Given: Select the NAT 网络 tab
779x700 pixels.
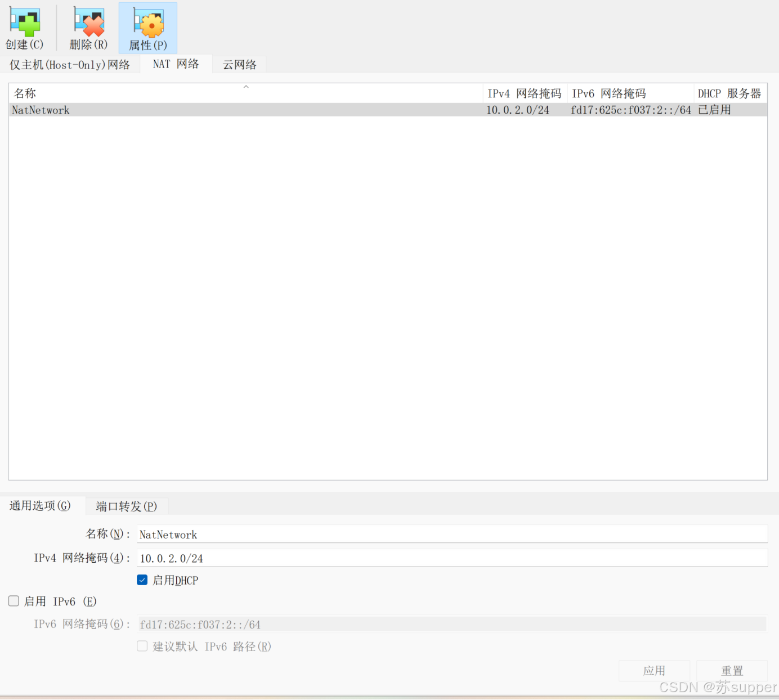Looking at the screenshot, I should [176, 64].
